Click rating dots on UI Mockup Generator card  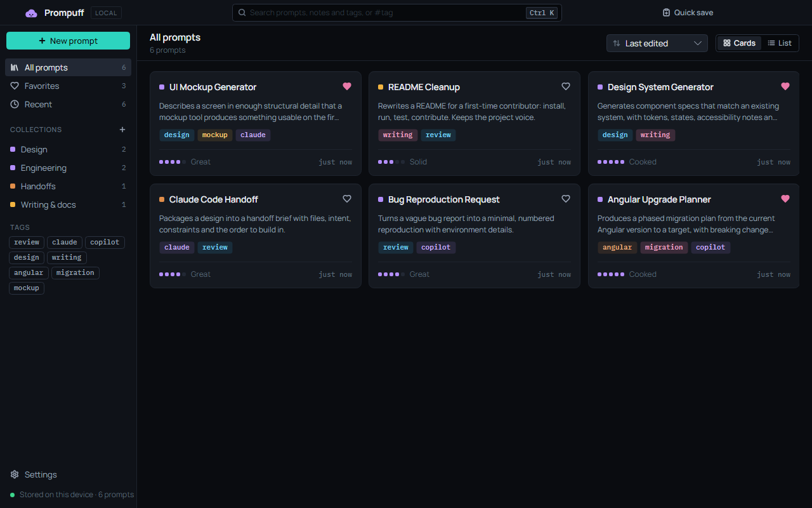tap(173, 162)
